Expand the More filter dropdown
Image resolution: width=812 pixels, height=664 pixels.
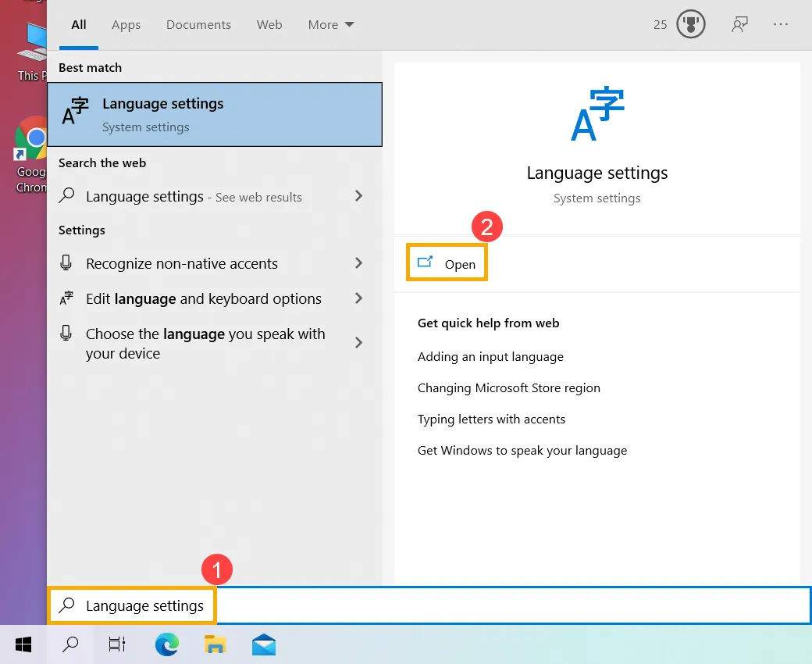click(330, 24)
